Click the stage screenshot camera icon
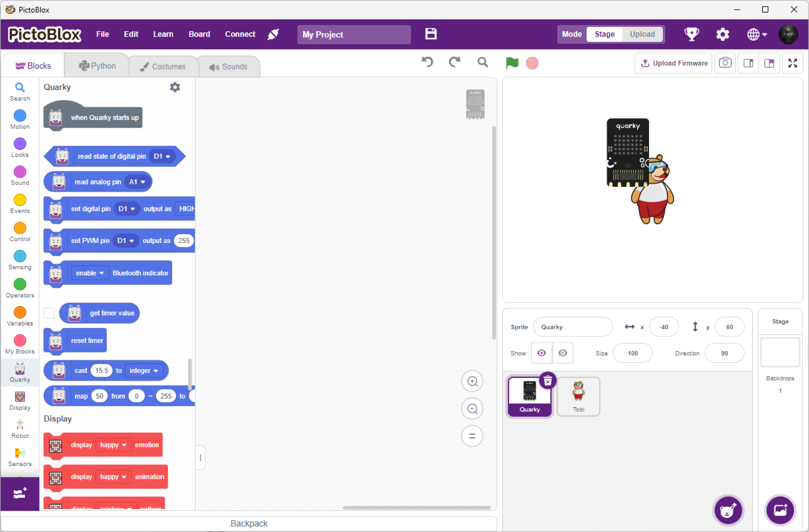This screenshot has width=809, height=532. coord(725,63)
